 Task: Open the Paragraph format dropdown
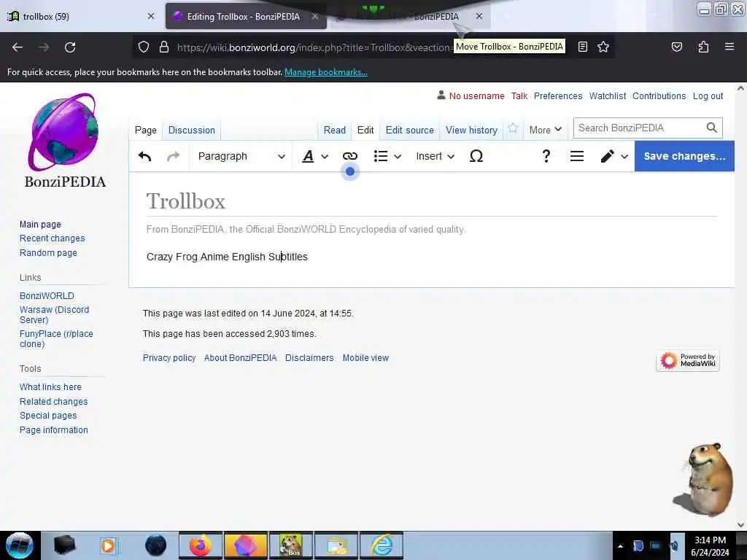click(241, 156)
